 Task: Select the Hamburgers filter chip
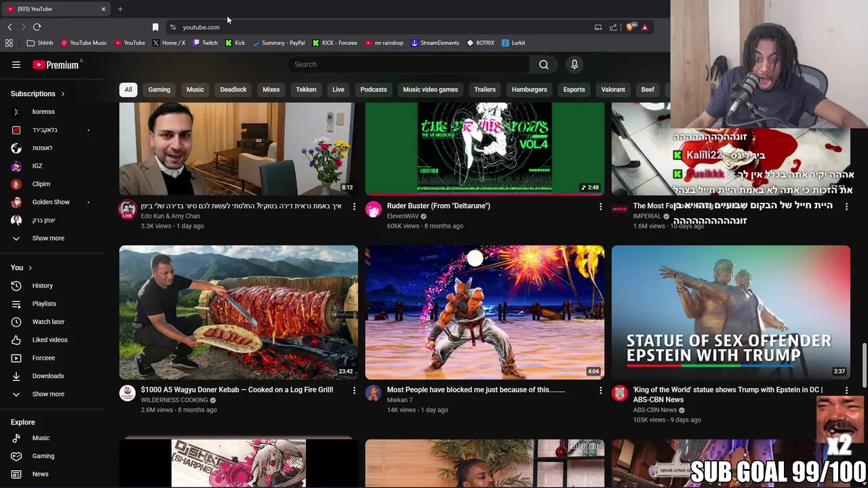click(x=530, y=89)
